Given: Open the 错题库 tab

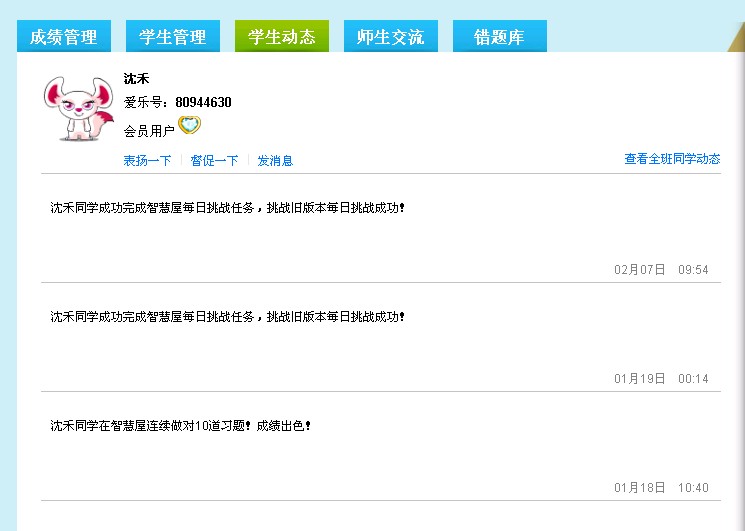Looking at the screenshot, I should (500, 37).
